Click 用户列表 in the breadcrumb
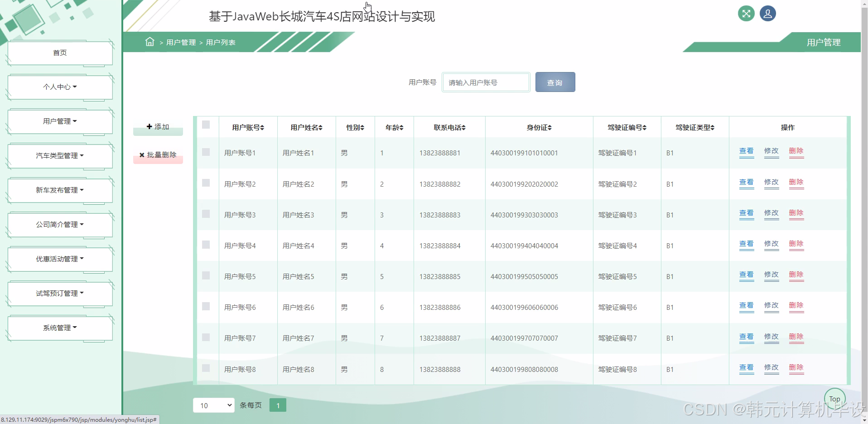 pyautogui.click(x=221, y=43)
